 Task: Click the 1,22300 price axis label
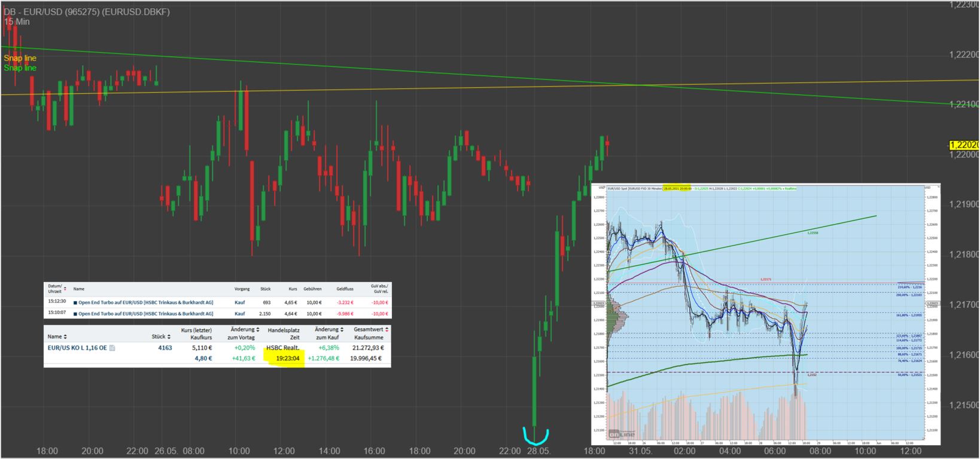coord(964,4)
